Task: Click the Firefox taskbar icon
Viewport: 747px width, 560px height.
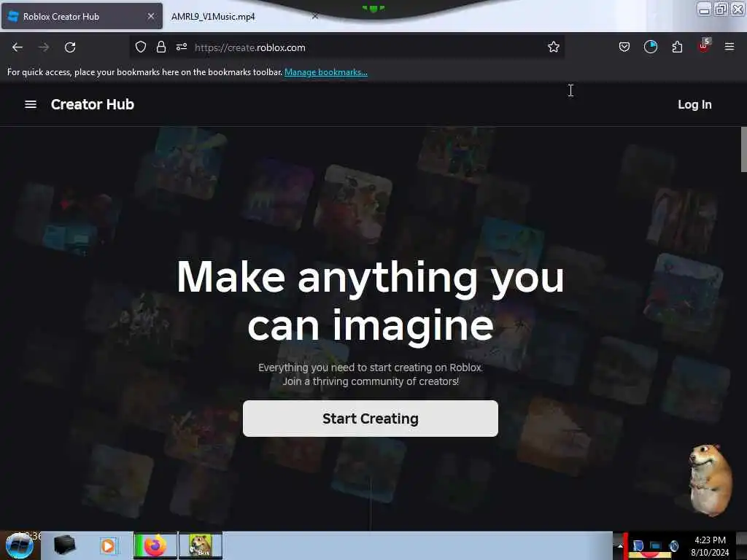Action: 155,545
